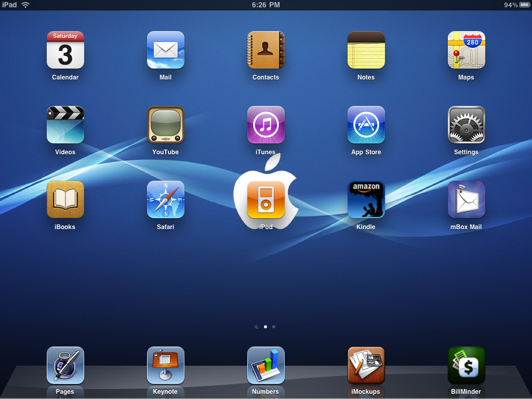Open BillMinder from the dock
The height and width of the screenshot is (399, 532).
tap(466, 365)
